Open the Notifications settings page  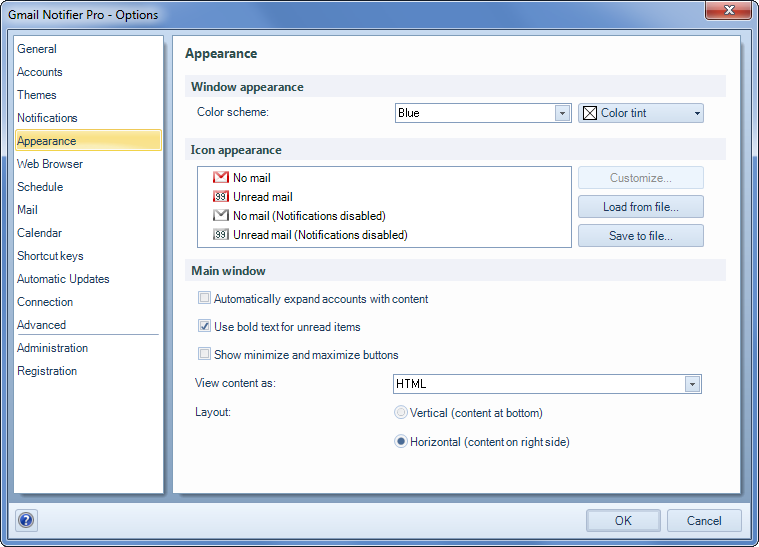pos(47,118)
